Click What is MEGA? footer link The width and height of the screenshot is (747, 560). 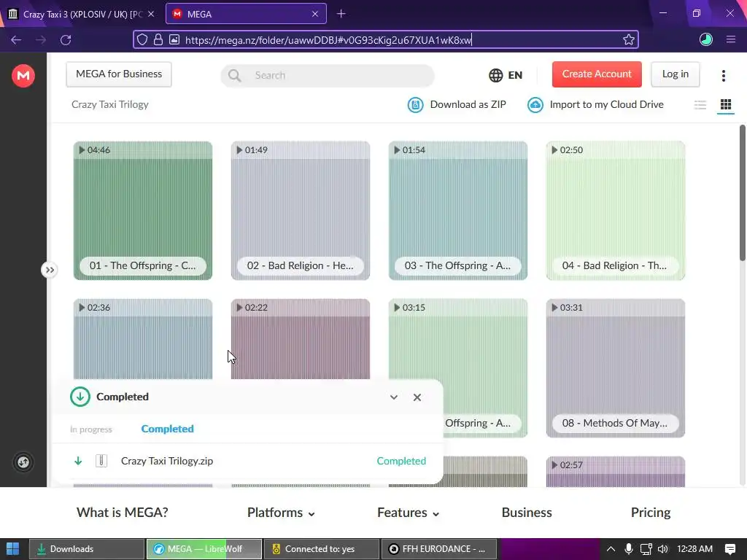[123, 513]
